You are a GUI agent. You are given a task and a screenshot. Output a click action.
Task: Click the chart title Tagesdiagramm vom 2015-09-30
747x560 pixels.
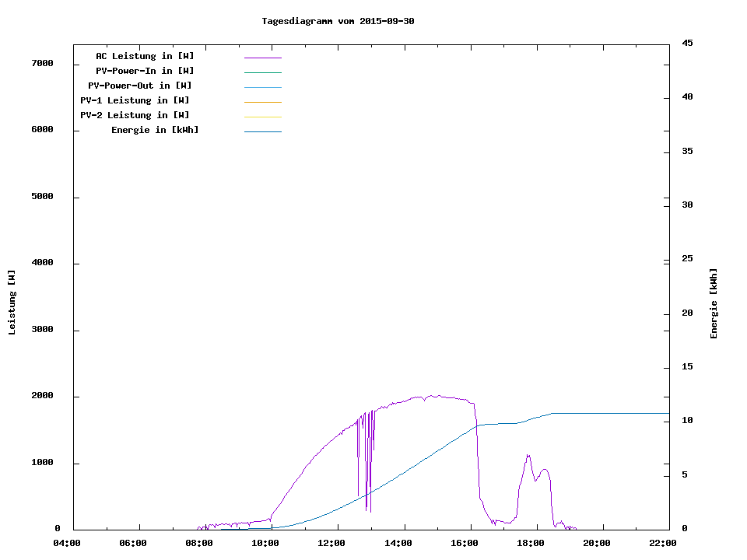[x=338, y=21]
